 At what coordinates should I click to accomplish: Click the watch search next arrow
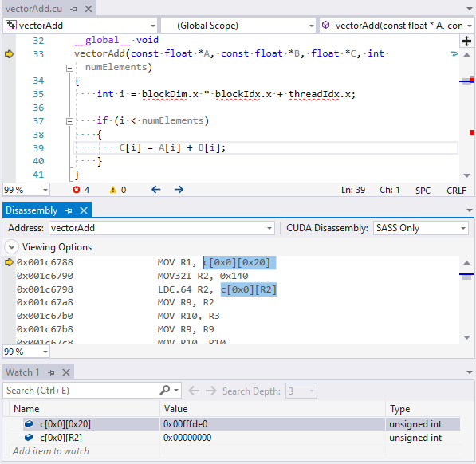pos(210,391)
